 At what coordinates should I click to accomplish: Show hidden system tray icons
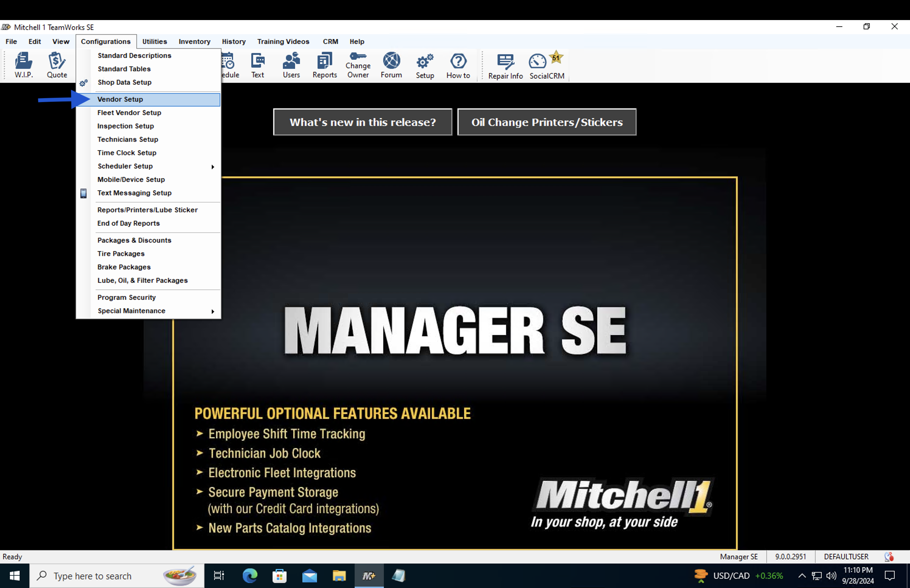(x=802, y=576)
